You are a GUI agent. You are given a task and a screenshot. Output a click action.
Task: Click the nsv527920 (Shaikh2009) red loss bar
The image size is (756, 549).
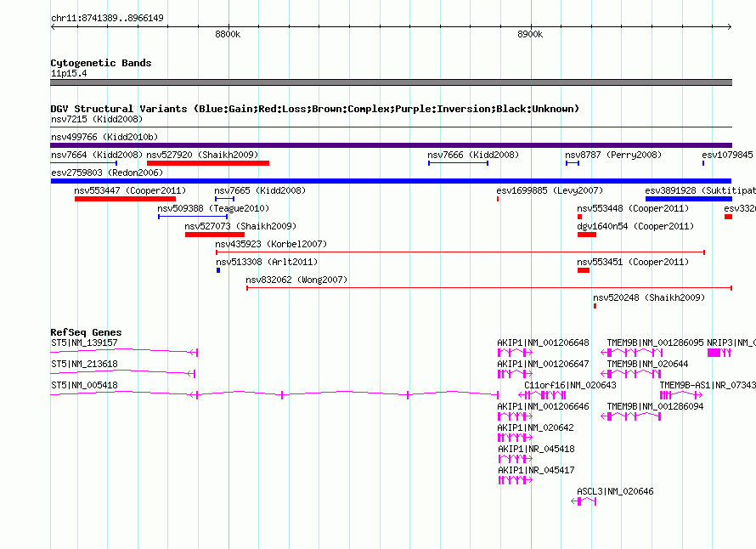pos(208,163)
